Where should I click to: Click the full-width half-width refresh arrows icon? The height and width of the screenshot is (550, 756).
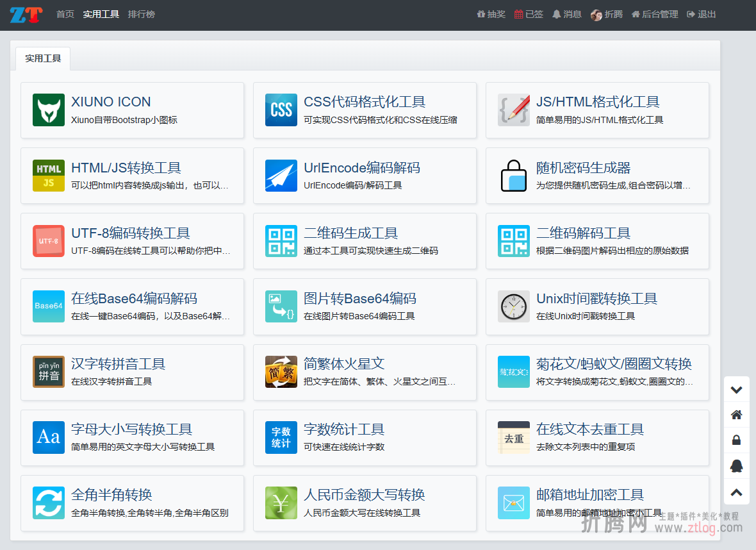click(49, 503)
